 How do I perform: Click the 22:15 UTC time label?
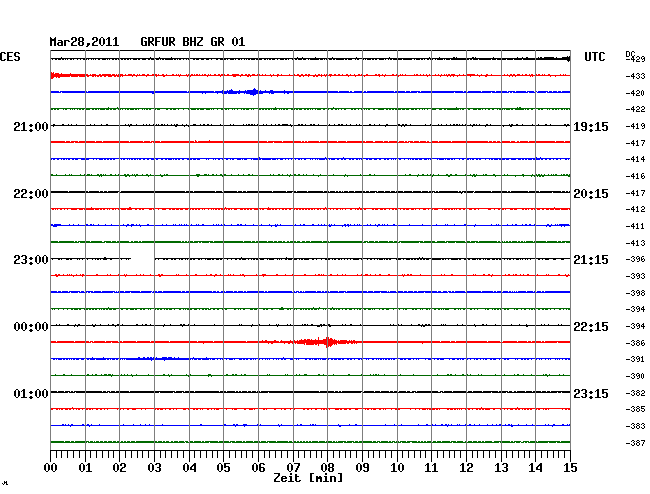coord(591,327)
